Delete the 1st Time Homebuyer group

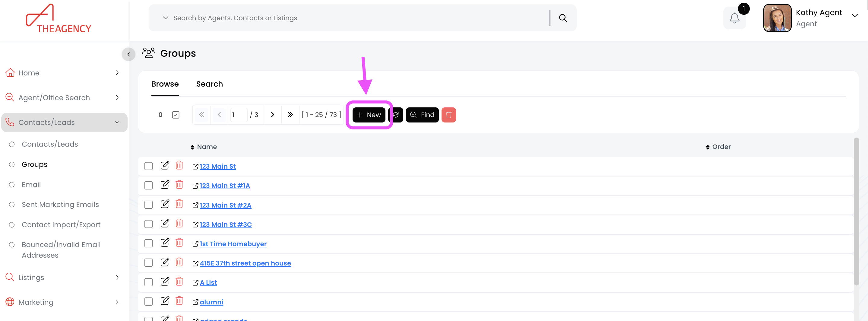[179, 243]
